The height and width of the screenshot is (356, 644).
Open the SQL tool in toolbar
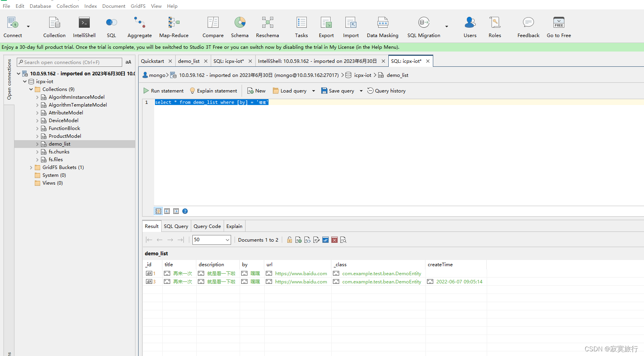coord(112,27)
